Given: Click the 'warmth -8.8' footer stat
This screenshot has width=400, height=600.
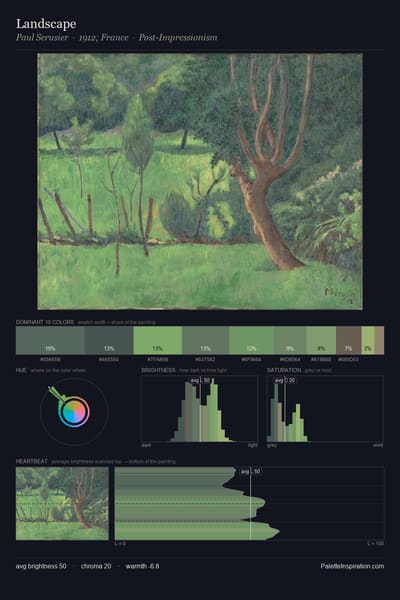Looking at the screenshot, I should 142,566.
